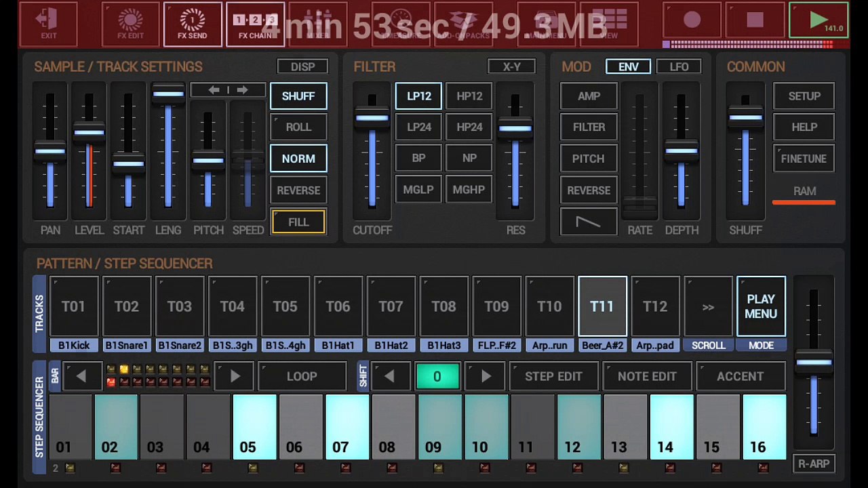The height and width of the screenshot is (488, 868).
Task: Select the MGLP filter type
Action: click(418, 190)
